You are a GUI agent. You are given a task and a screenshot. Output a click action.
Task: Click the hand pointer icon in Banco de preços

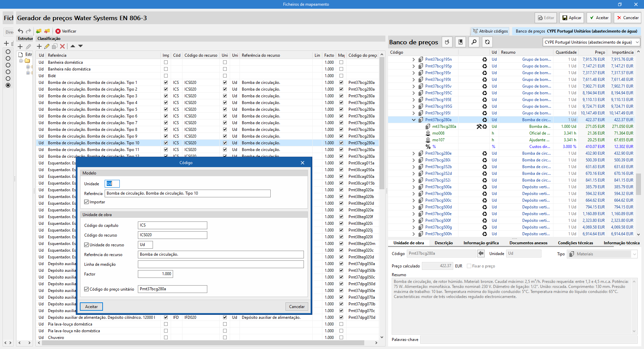pyautogui.click(x=447, y=42)
